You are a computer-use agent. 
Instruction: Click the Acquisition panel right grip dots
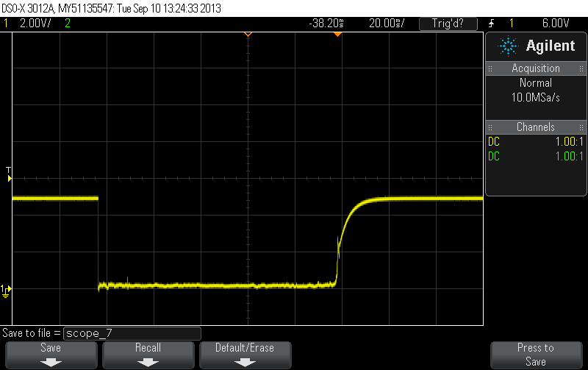[581, 68]
